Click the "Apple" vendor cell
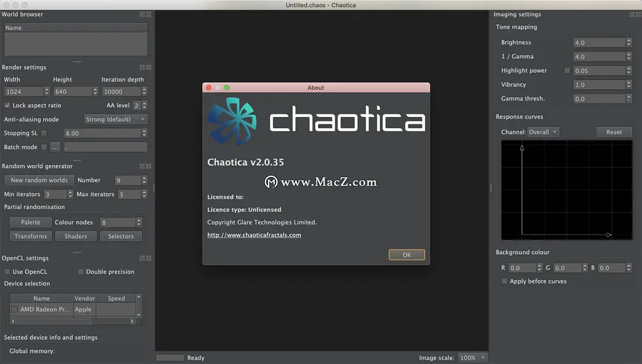Screen dimensions: 642x364 click(x=83, y=309)
